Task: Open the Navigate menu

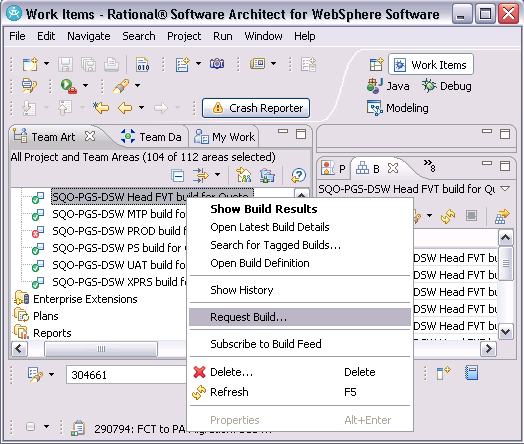Action: coord(89,36)
